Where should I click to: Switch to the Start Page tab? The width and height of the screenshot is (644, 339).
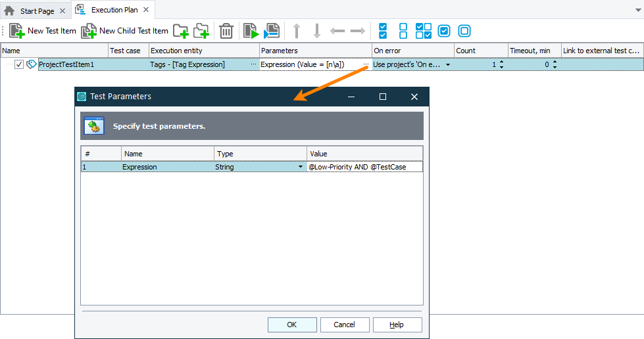click(37, 11)
